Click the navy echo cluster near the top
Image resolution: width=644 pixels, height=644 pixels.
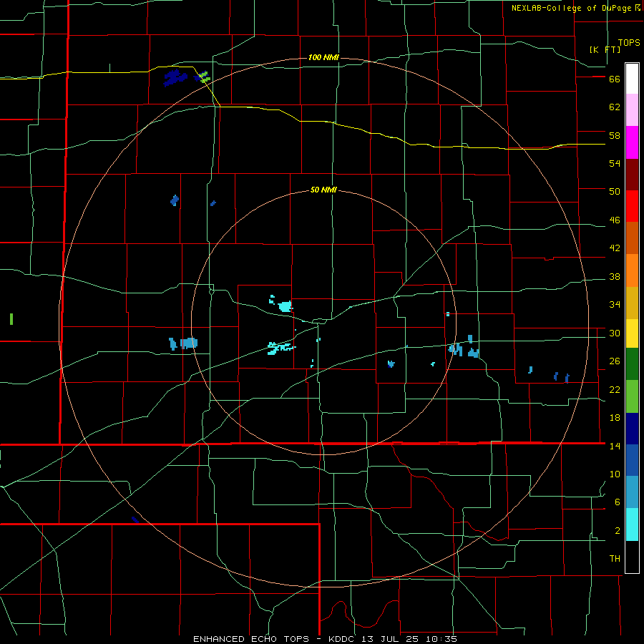(x=175, y=77)
